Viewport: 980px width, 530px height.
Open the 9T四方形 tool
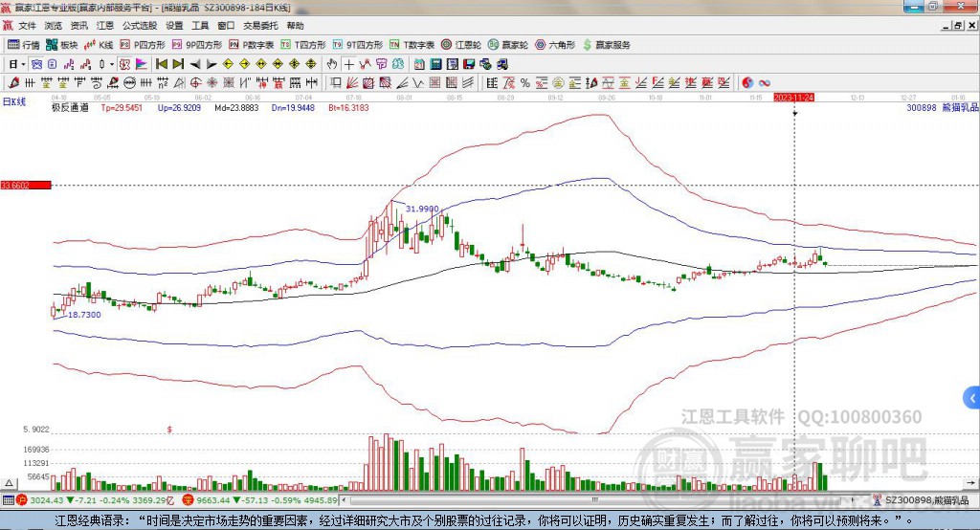(x=358, y=45)
